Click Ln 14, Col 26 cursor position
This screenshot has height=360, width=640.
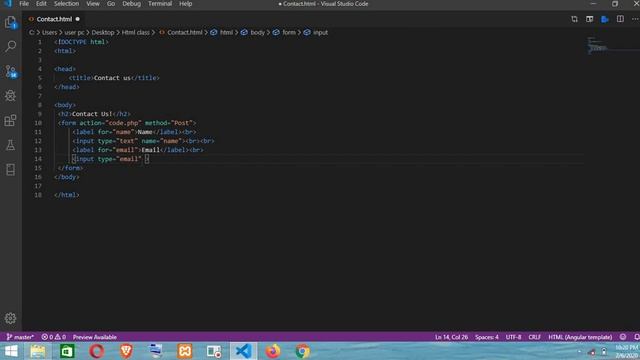[x=451, y=337]
